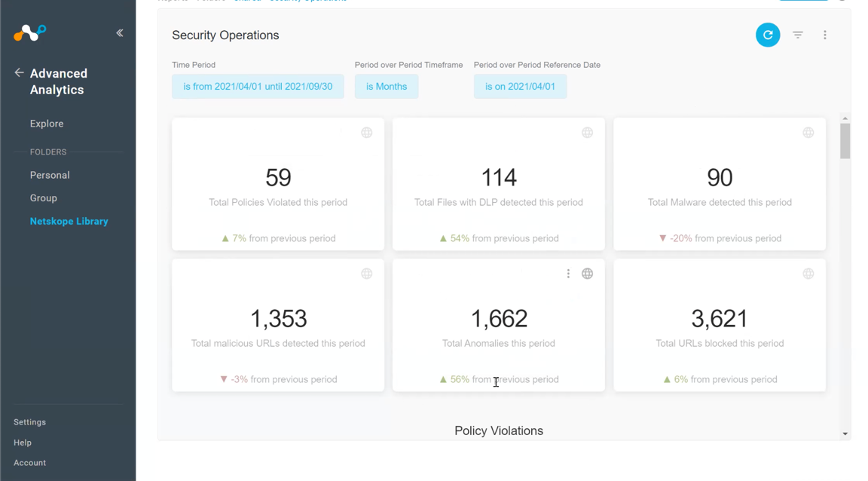This screenshot has width=868, height=481.
Task: Click the globe icon on Total URLs blocked tile
Action: tap(808, 274)
